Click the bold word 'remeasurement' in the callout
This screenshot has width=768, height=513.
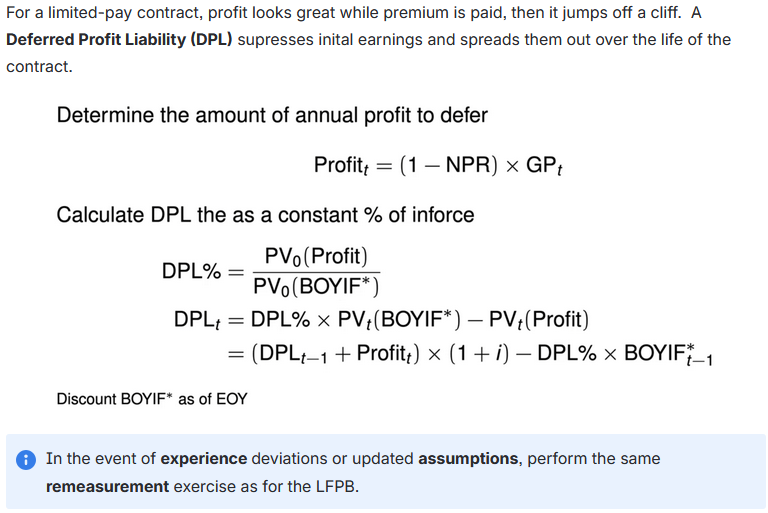click(107, 486)
